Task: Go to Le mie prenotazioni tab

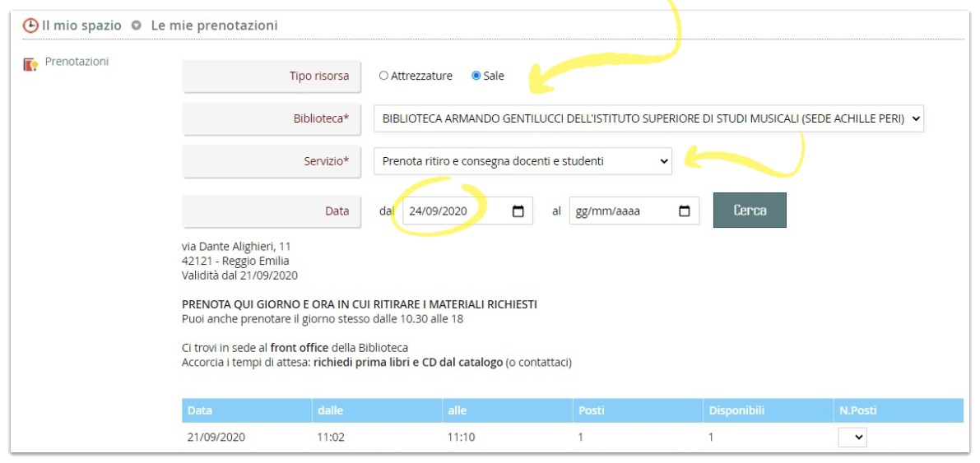Action: pos(214,25)
